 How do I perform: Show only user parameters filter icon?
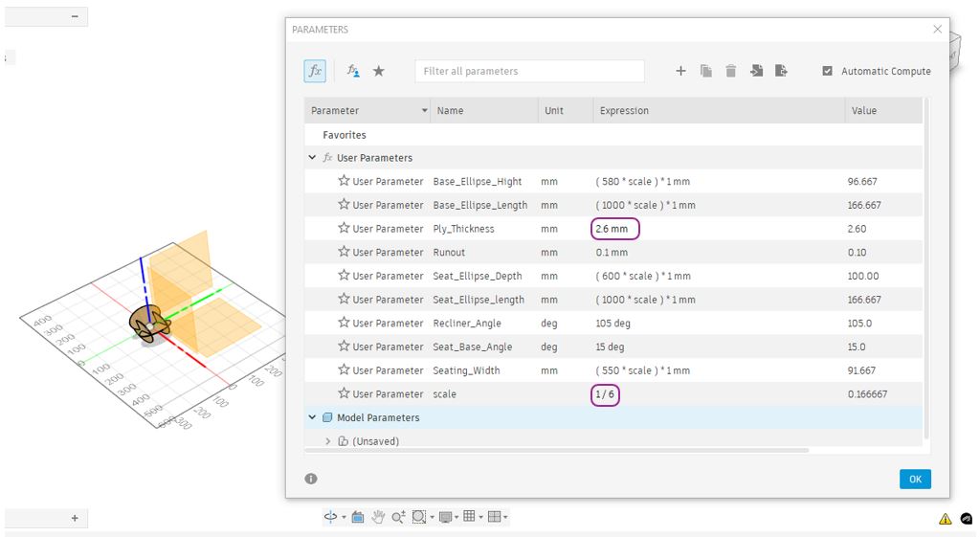pyautogui.click(x=353, y=71)
